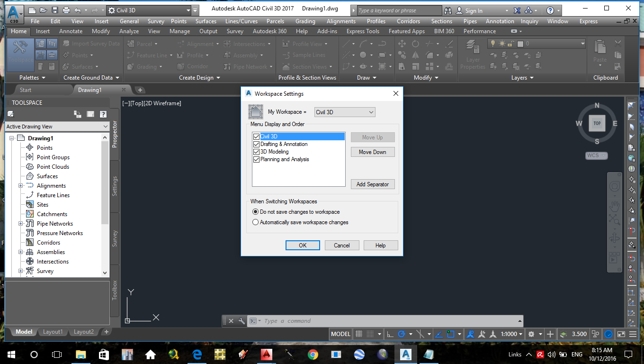Viewport: 644px width, 364px height.
Task: Click the TOP face of the ViewCube
Action: tap(597, 123)
